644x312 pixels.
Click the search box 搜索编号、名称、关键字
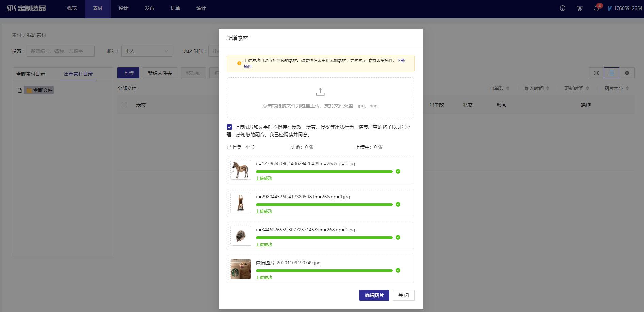(x=61, y=51)
